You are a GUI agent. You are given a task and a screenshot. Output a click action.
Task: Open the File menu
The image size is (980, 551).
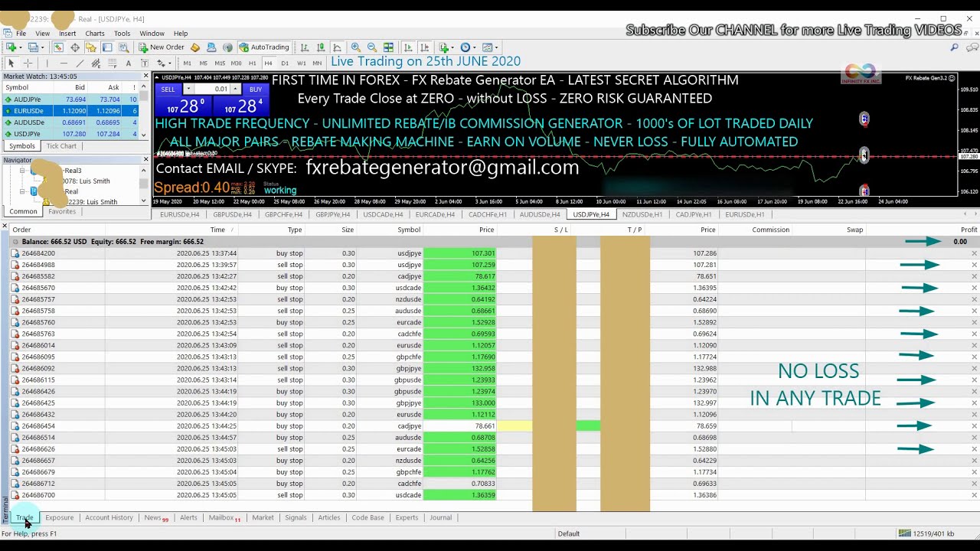[x=21, y=34]
